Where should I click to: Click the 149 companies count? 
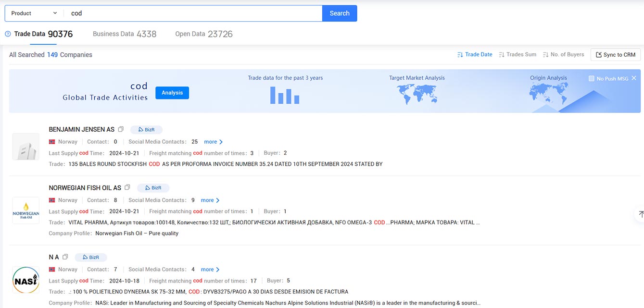click(52, 55)
